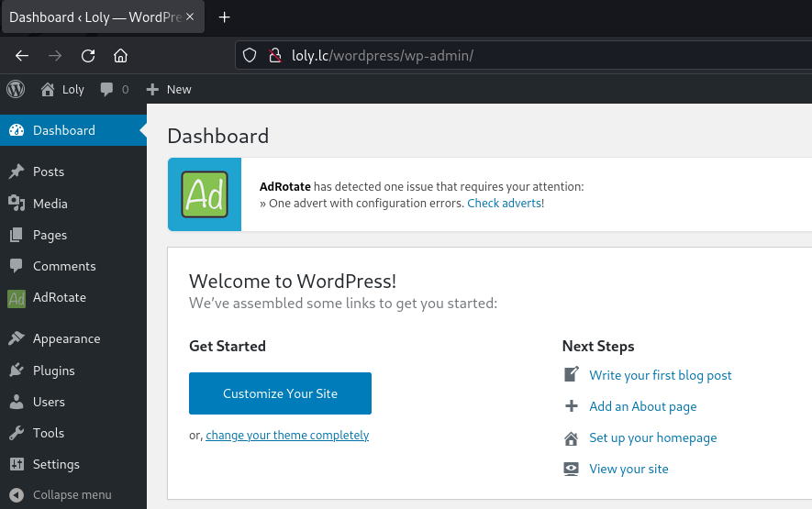Click the edit icon beside first blog post
Image resolution: width=812 pixels, height=509 pixels.
(572, 374)
